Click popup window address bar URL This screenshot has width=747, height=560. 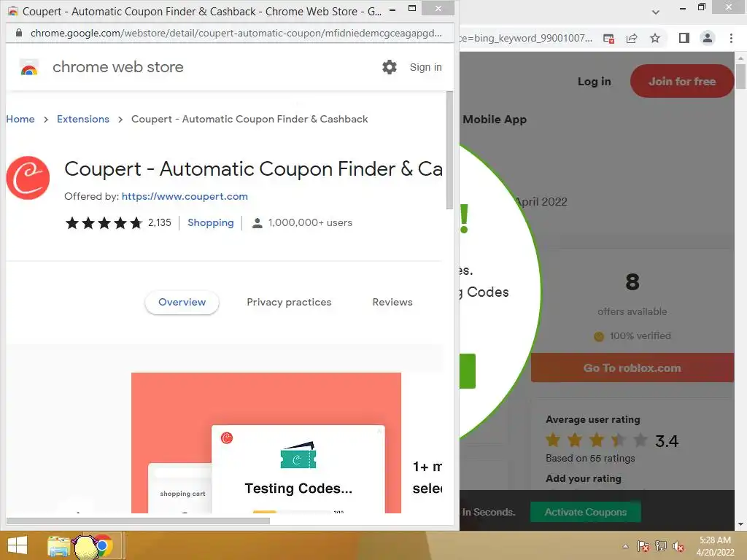tap(236, 33)
